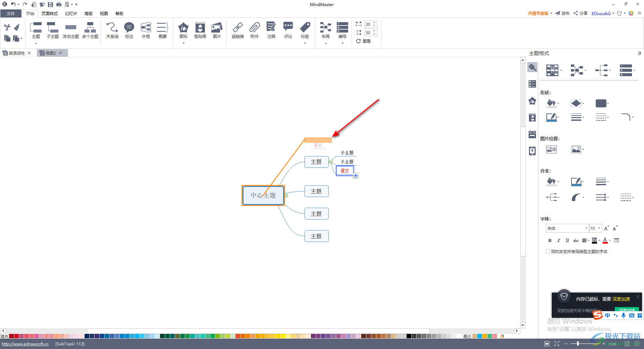
Task: Insert a summary (概要)
Action: click(163, 30)
